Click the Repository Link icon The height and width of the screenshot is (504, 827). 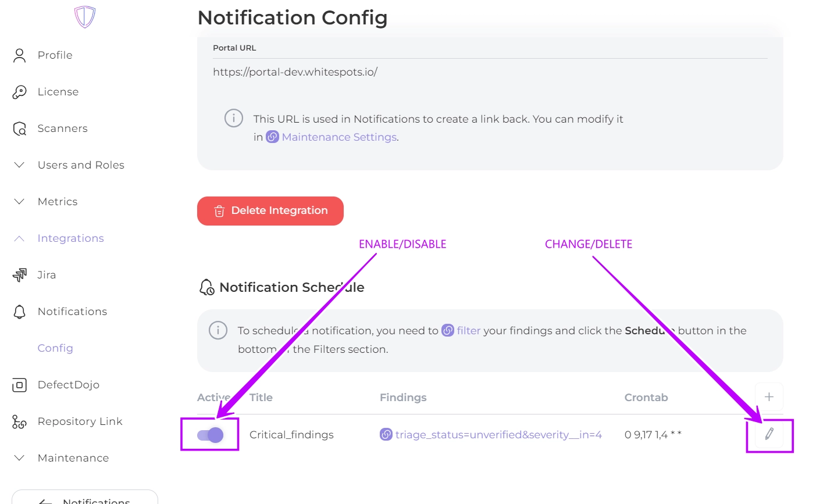pos(20,421)
